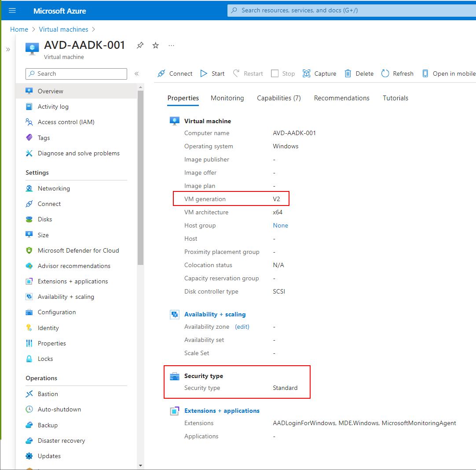Click the VM generation value V2

[x=276, y=199]
